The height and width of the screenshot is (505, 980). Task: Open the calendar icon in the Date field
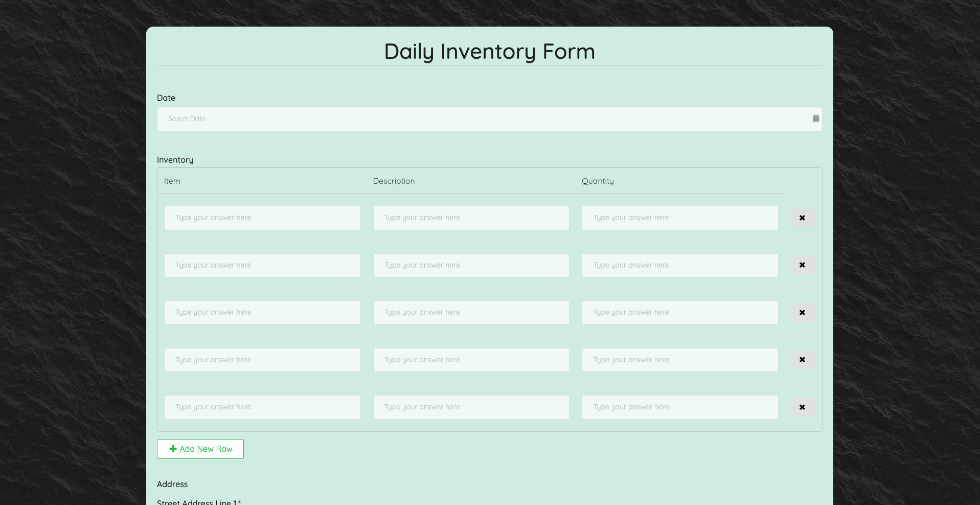coord(815,118)
